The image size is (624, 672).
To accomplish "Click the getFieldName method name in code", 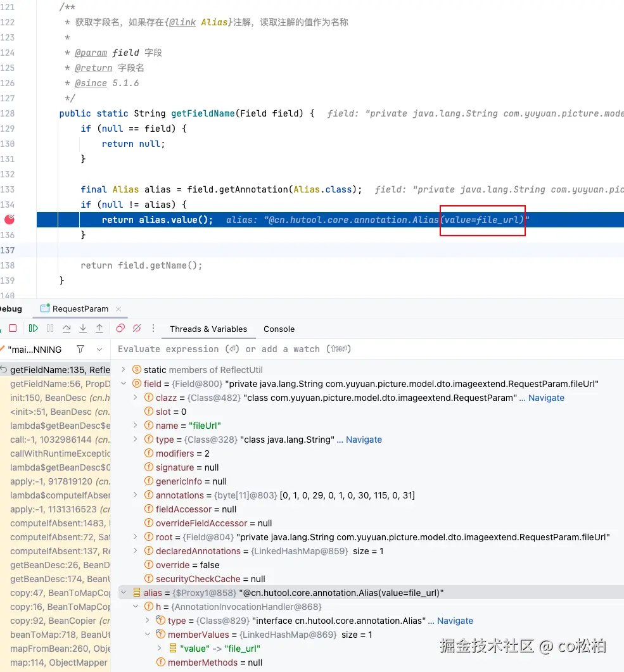I will 203,113.
